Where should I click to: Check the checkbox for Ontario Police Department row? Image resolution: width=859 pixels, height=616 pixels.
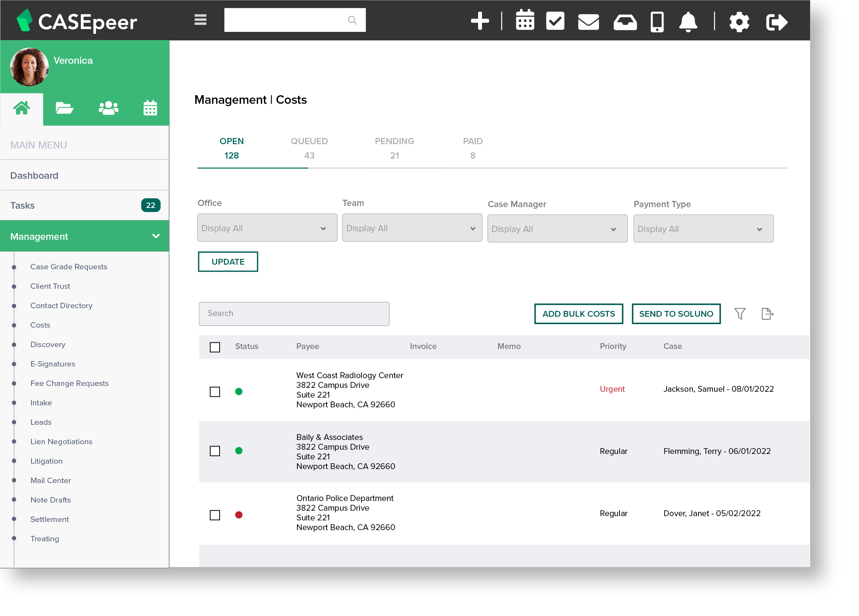click(215, 515)
